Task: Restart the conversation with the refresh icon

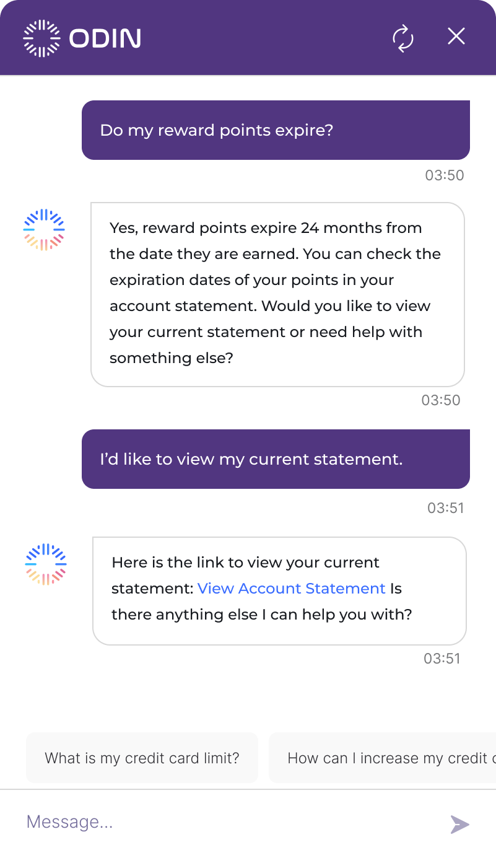Action: coord(403,38)
